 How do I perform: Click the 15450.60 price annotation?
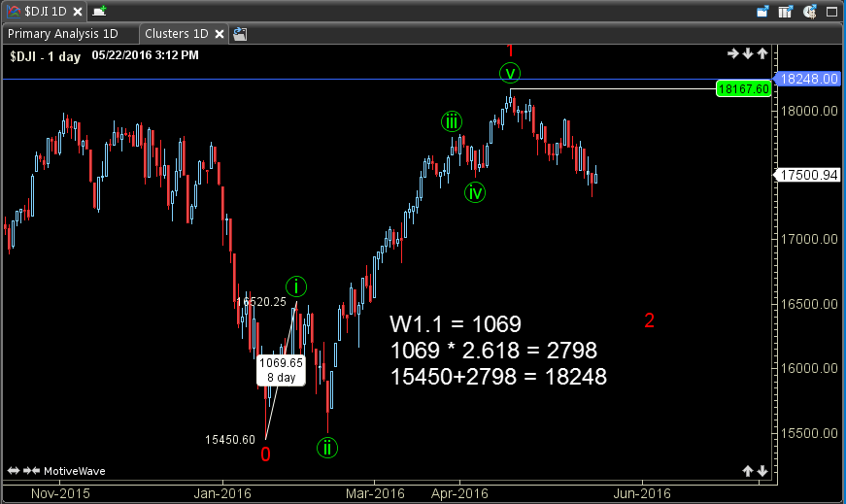coord(230,440)
